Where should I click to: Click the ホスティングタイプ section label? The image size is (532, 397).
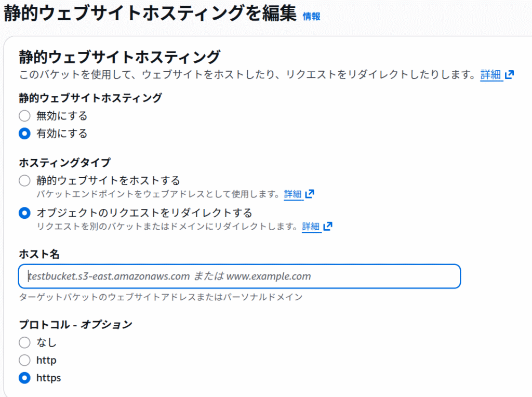point(64,163)
